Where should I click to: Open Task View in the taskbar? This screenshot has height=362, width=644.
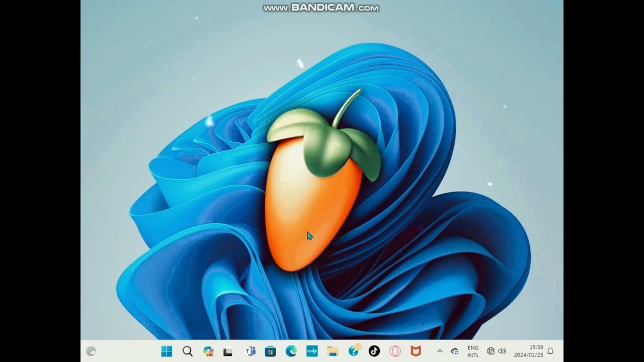pyautogui.click(x=228, y=351)
